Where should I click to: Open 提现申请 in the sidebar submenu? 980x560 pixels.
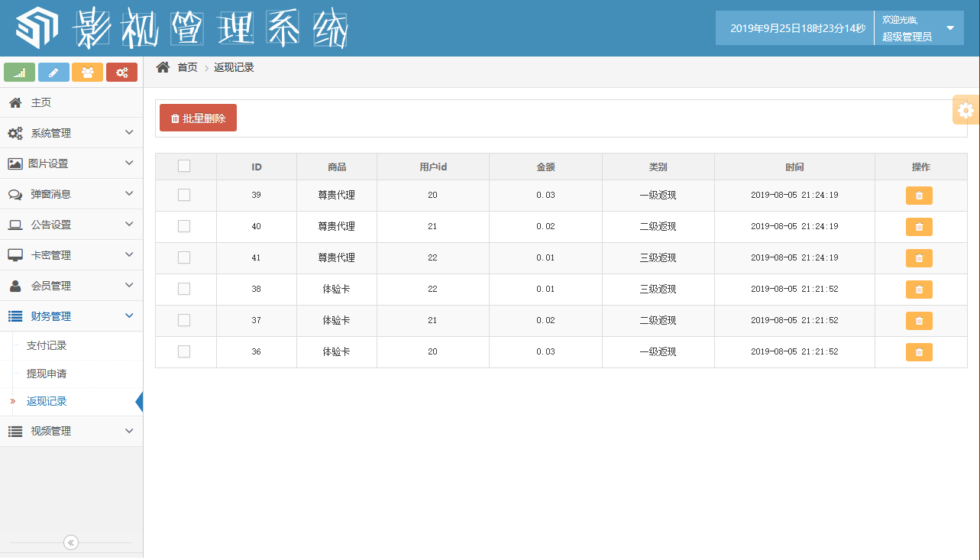47,374
